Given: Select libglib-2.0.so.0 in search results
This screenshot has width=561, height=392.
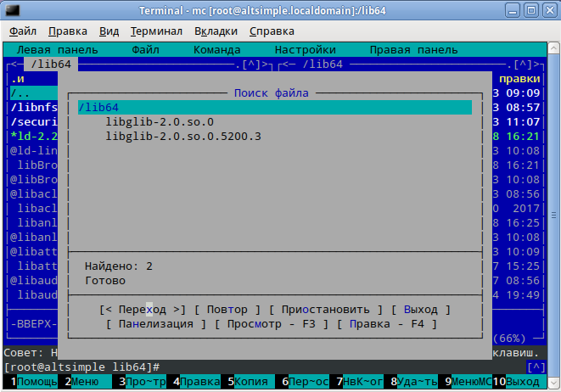Looking at the screenshot, I should [x=160, y=122].
